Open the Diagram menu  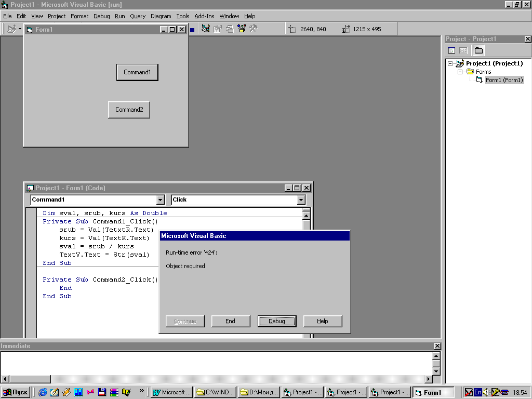[x=161, y=16]
